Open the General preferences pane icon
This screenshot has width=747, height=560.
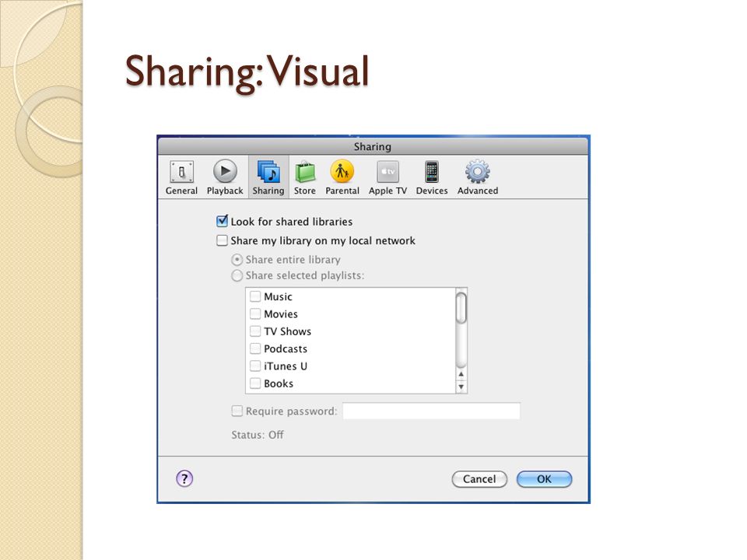pos(181,172)
